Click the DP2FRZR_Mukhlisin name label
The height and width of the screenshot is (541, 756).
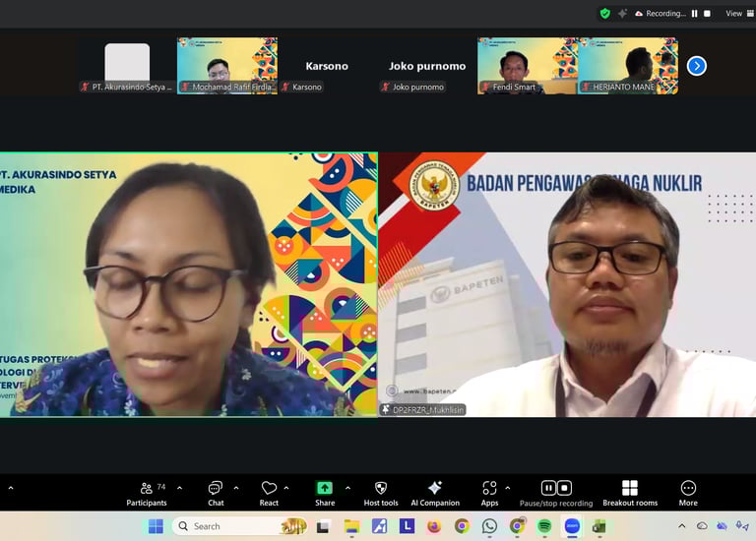tap(423, 410)
